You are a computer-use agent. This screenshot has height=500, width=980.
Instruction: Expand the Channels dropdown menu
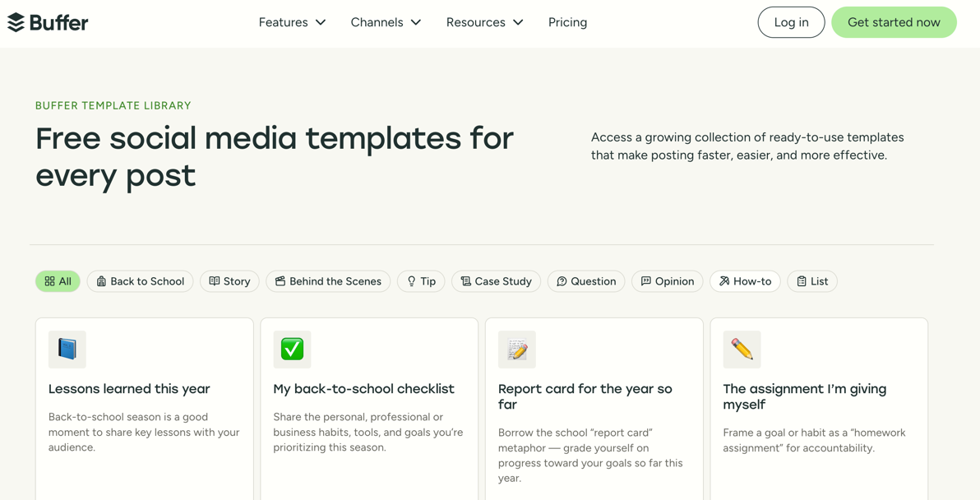pos(386,22)
